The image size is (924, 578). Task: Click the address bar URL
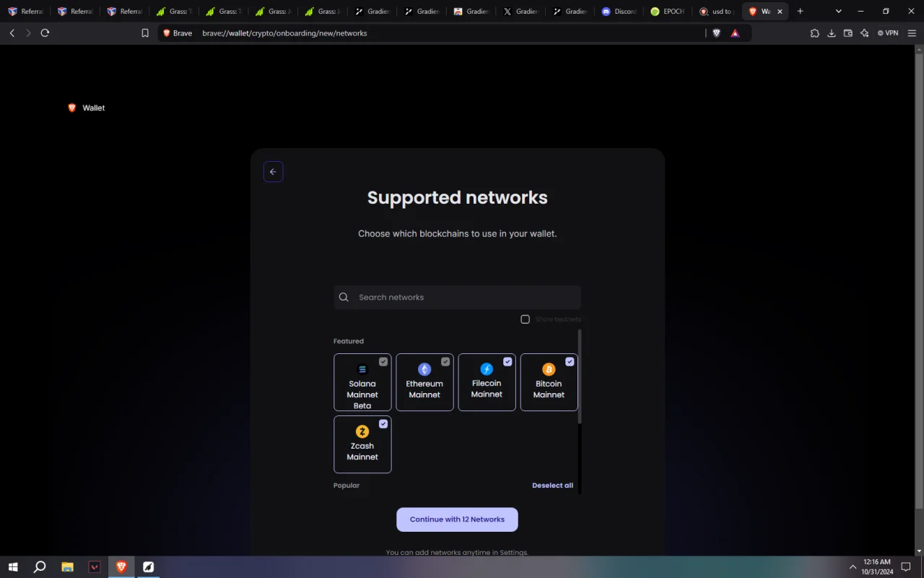(x=284, y=33)
